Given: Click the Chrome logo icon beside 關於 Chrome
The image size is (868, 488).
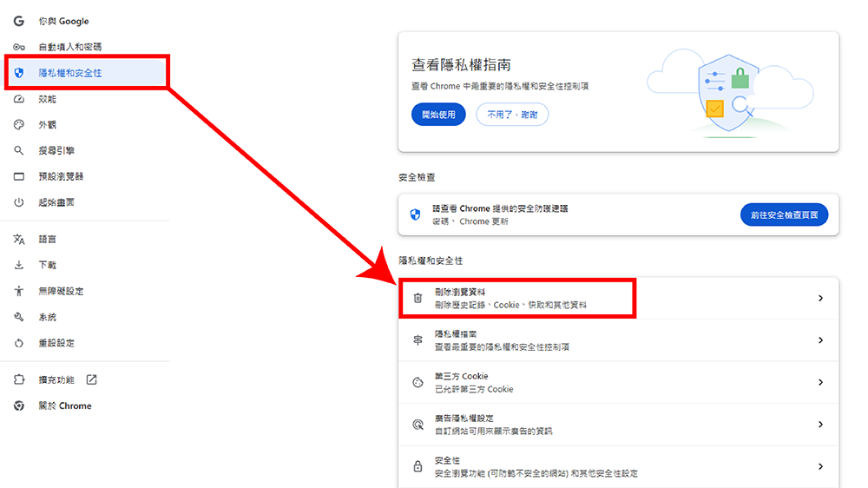Looking at the screenshot, I should click(18, 406).
